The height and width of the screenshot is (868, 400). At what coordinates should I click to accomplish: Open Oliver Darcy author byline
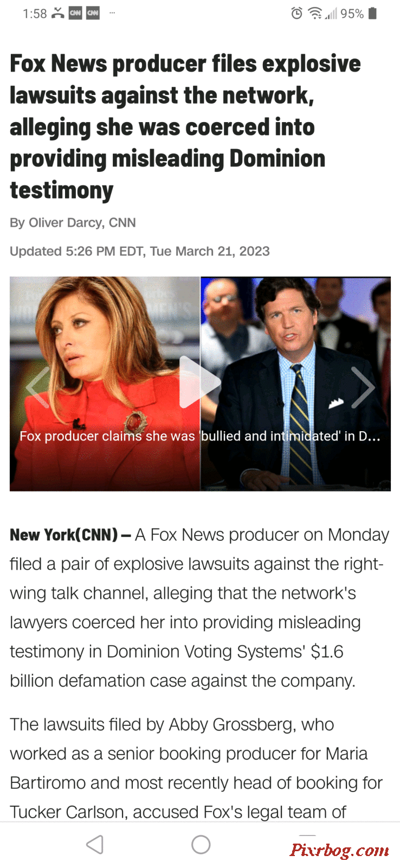pyautogui.click(x=73, y=223)
